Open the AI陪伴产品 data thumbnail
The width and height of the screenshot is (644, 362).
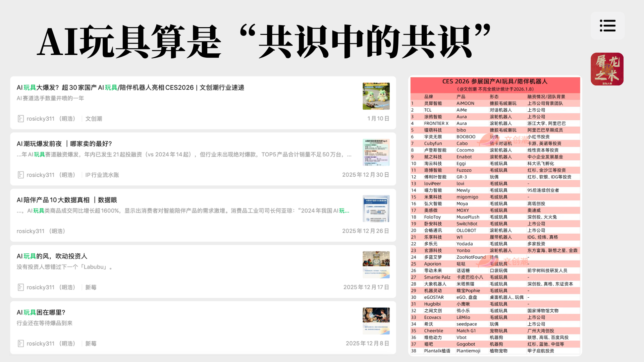[x=376, y=208]
